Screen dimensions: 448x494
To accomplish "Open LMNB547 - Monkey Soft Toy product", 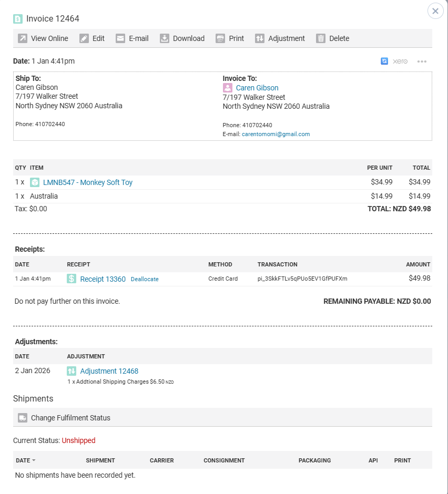I will click(x=87, y=182).
